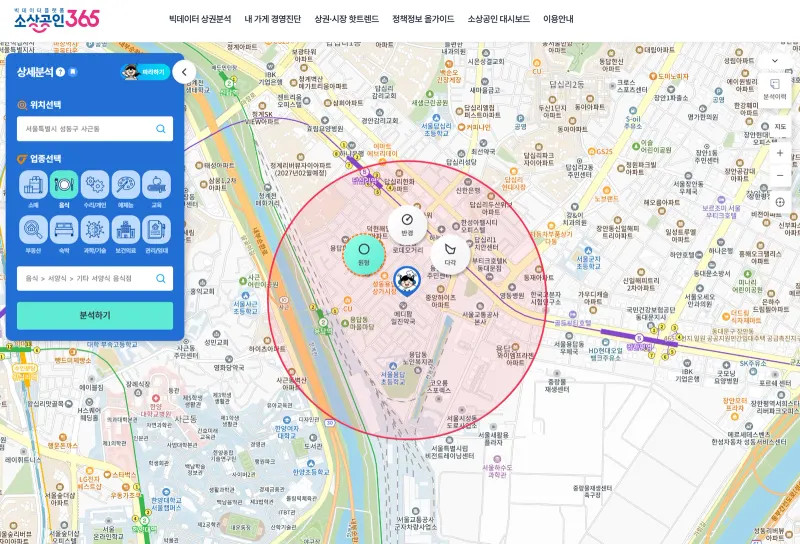Viewport: 800px width, 544px height.
Task: Open 빅데이터 상권분석 menu
Action: (200, 19)
